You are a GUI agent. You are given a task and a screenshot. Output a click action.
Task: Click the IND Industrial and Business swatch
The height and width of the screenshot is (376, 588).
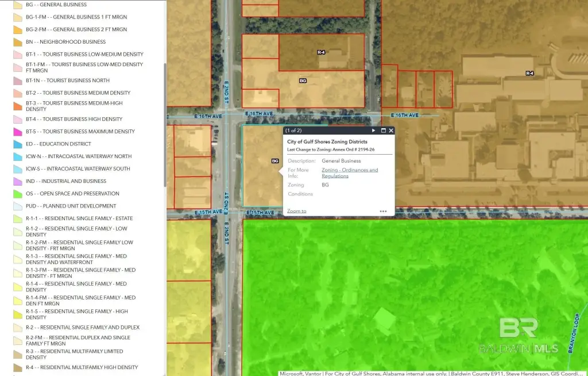17,181
